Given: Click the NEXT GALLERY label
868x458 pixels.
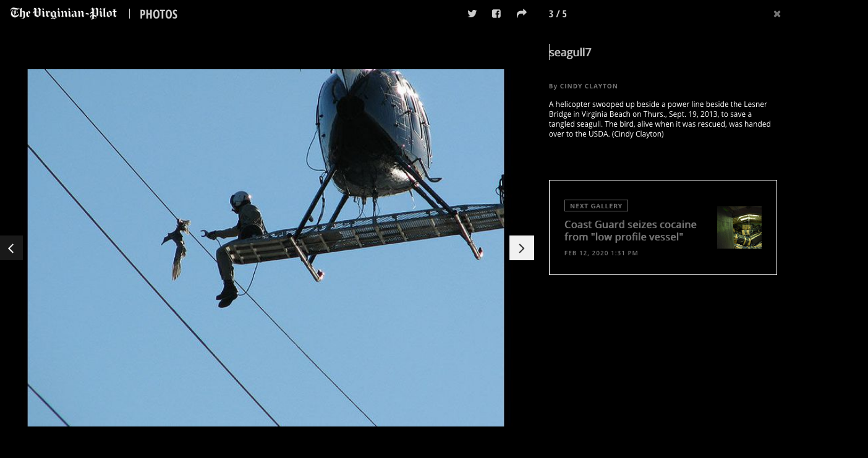Looking at the screenshot, I should [x=596, y=206].
